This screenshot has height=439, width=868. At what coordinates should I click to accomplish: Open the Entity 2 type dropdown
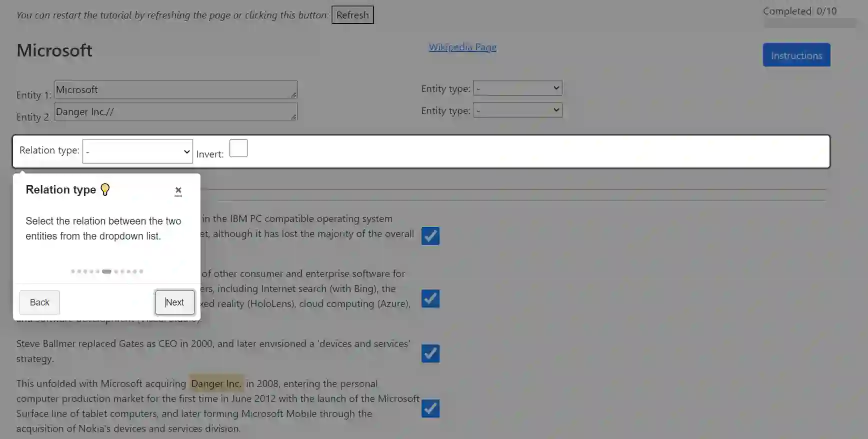[517, 110]
